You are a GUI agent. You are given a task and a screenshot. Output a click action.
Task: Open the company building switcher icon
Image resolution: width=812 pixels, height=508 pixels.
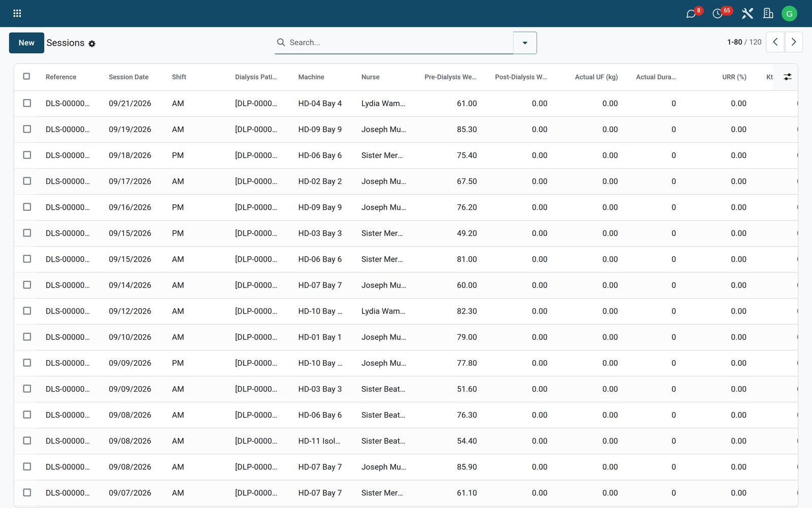click(x=768, y=14)
